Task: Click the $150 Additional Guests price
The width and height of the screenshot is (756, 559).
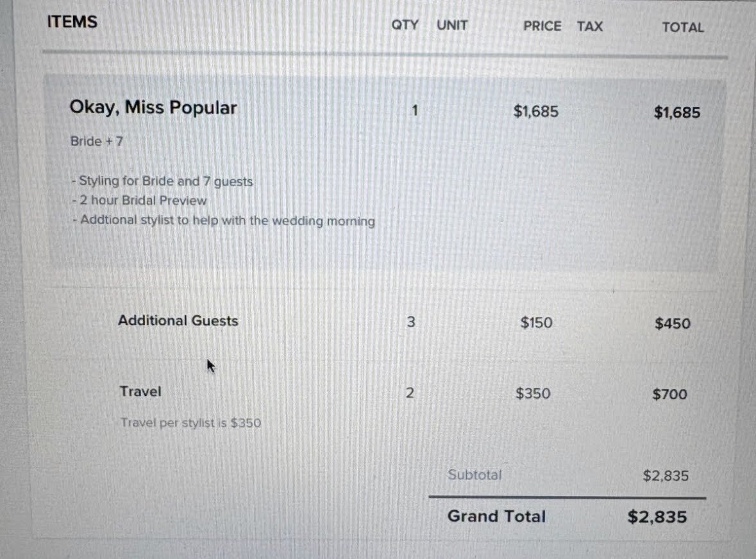Action: (536, 322)
